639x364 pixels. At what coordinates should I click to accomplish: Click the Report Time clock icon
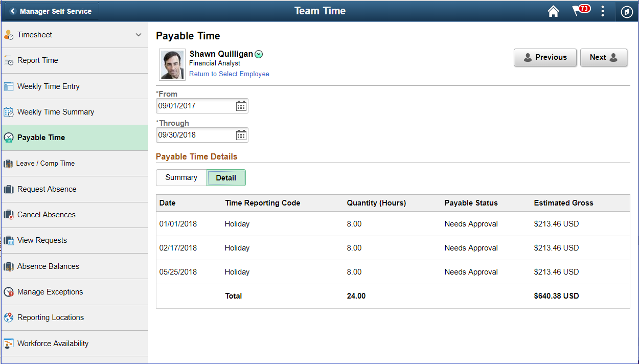[x=9, y=60]
